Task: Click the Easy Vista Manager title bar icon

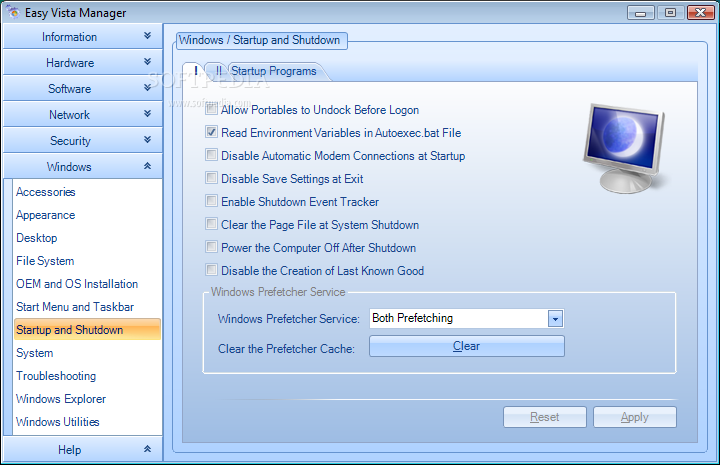Action: click(x=14, y=12)
